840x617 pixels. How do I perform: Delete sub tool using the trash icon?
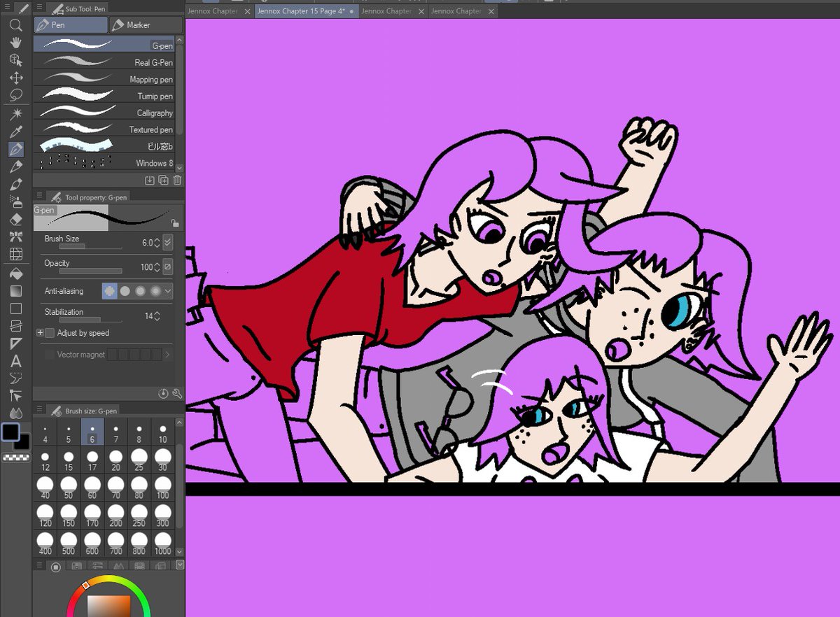point(177,180)
